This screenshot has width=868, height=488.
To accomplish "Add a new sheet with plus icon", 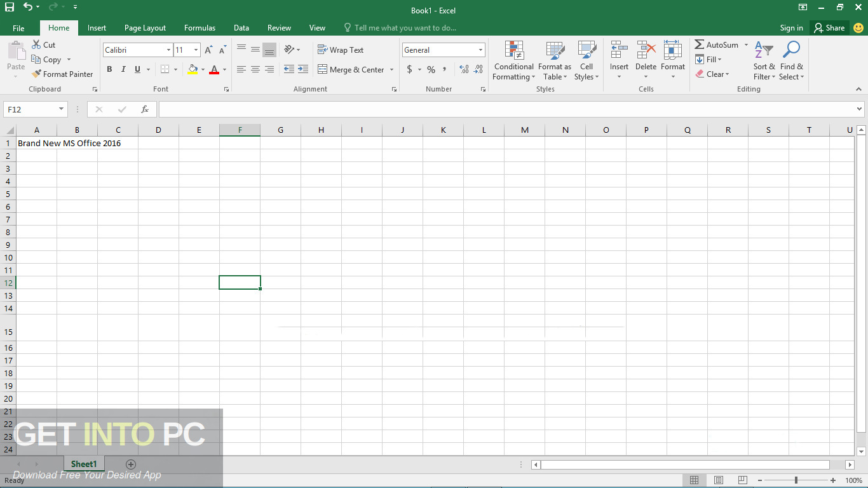I will (131, 464).
